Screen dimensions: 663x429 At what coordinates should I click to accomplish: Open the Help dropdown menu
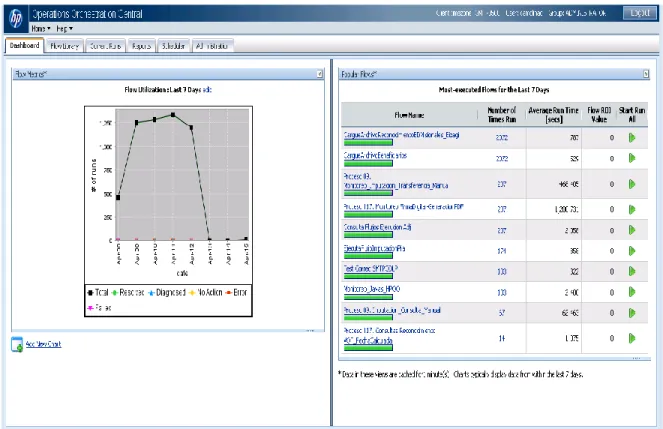[64, 29]
